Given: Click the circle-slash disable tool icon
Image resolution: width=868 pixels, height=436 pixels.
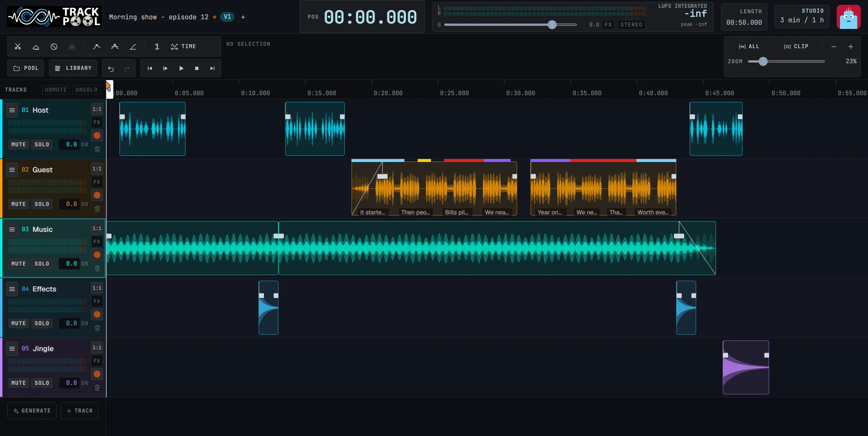Looking at the screenshot, I should click(x=54, y=47).
